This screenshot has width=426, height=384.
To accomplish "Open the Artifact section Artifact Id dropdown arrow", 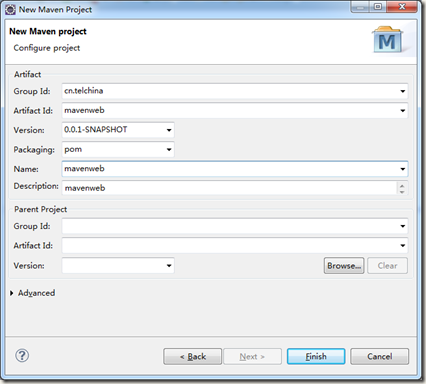I will tap(403, 111).
